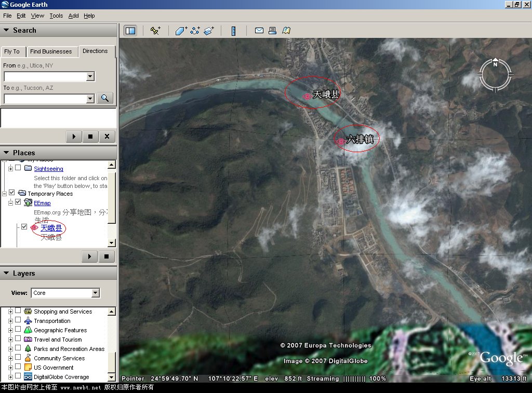Enable the Travel and Tourism layer checkbox
The width and height of the screenshot is (532, 393).
click(x=18, y=338)
